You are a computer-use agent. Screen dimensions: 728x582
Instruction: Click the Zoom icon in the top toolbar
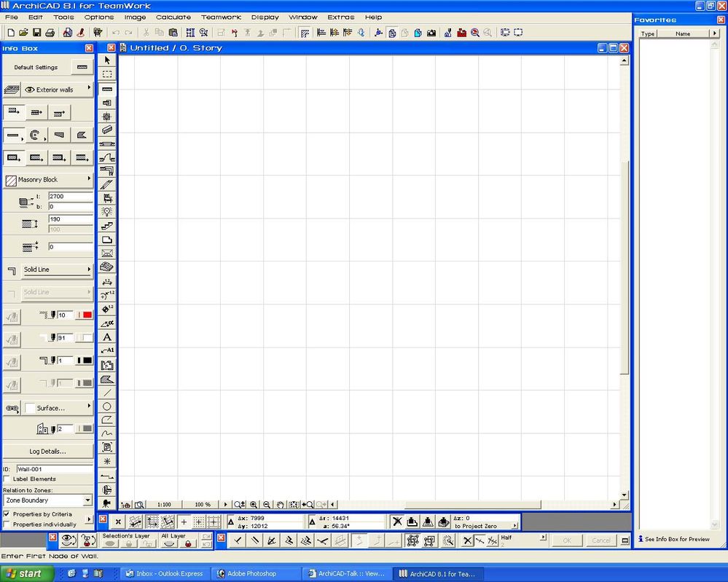pos(474,32)
